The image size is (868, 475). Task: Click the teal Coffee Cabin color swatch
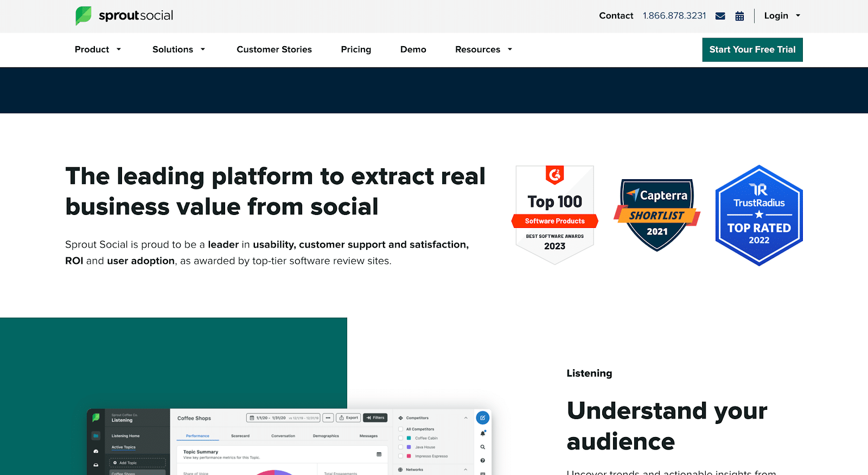409,438
